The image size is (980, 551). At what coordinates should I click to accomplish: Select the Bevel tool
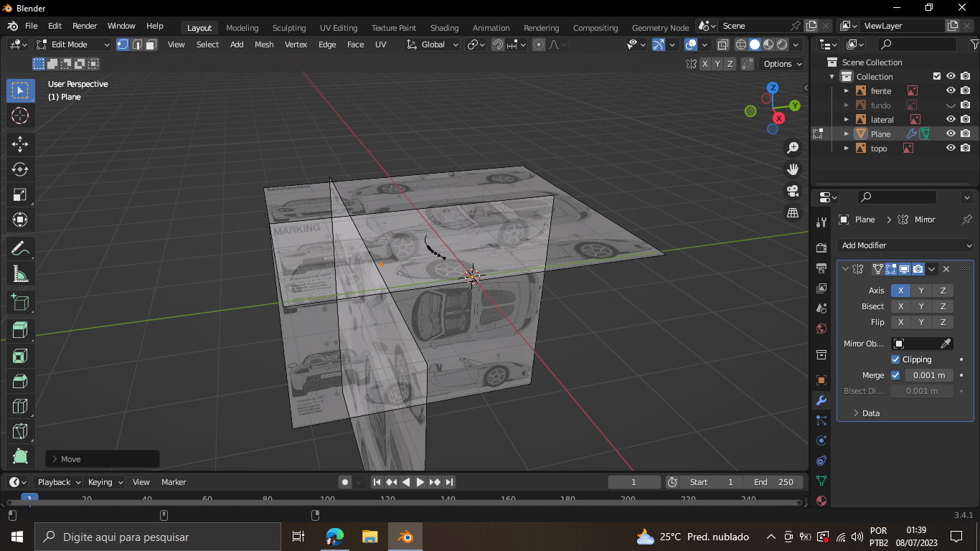coord(20,381)
